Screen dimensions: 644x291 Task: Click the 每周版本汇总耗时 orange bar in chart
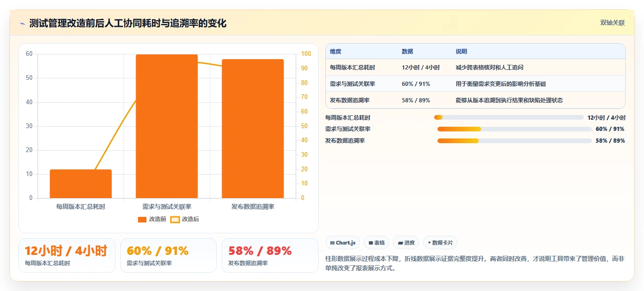click(81, 184)
